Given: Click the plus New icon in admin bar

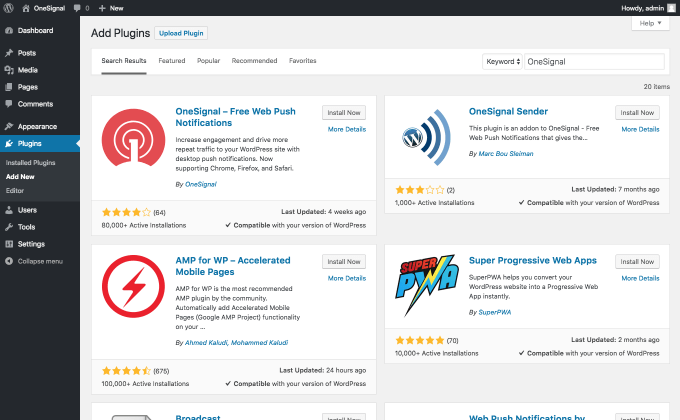Looking at the screenshot, I should [102, 8].
